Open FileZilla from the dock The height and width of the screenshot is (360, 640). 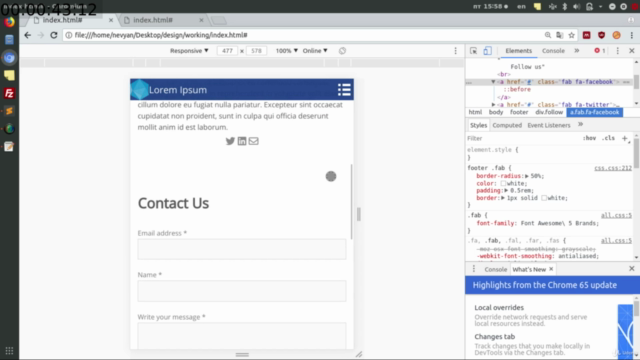click(x=9, y=93)
